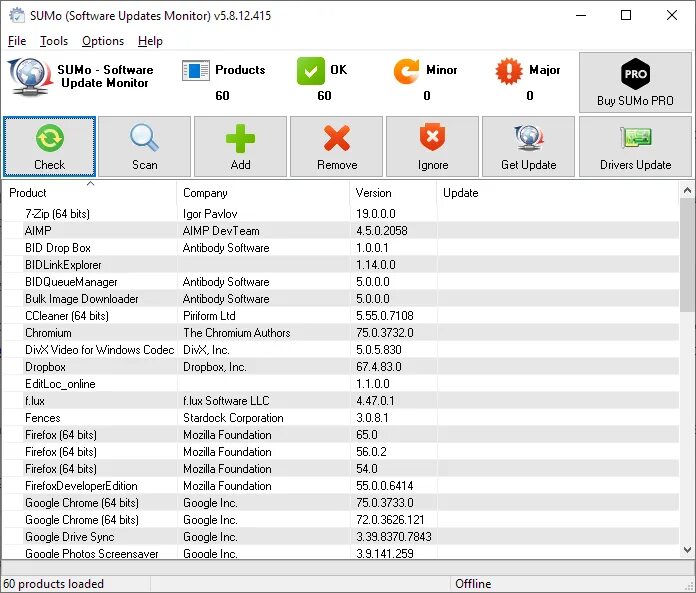Select the Chromium product row

341,333
